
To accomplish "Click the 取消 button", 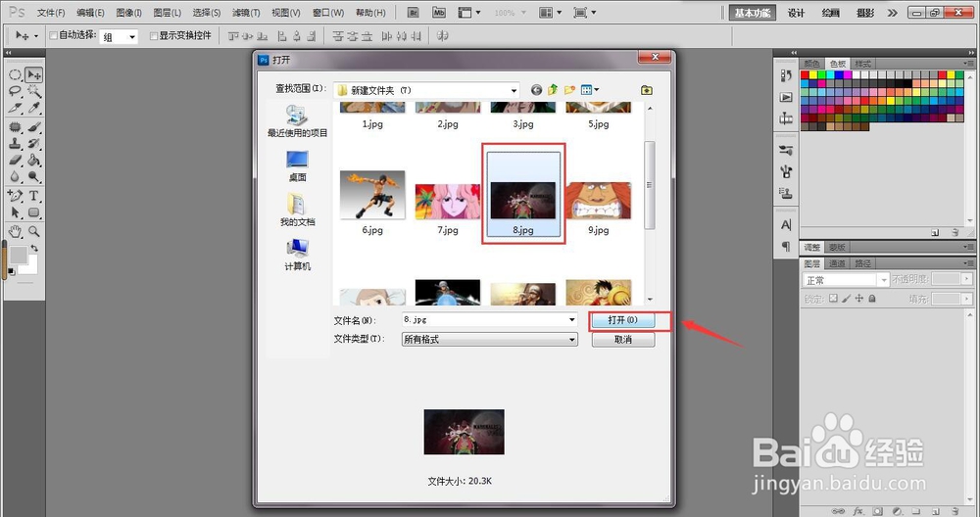I will tap(623, 340).
